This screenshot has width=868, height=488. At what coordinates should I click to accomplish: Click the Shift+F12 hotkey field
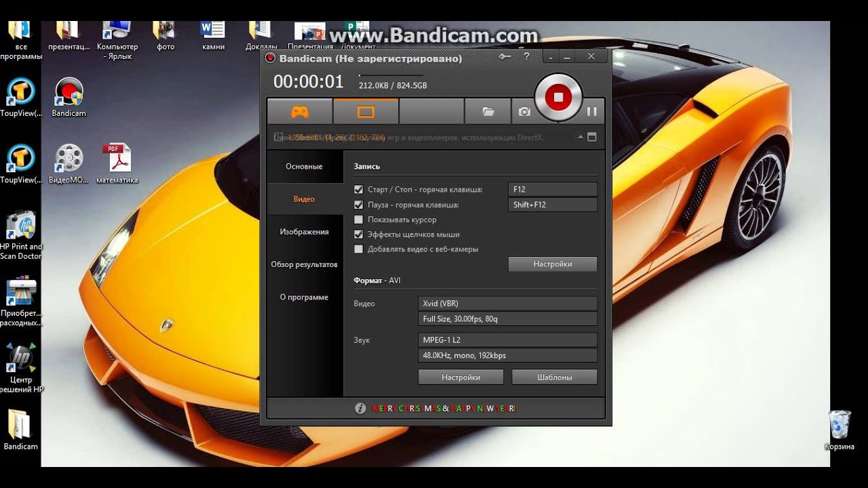[x=553, y=205]
